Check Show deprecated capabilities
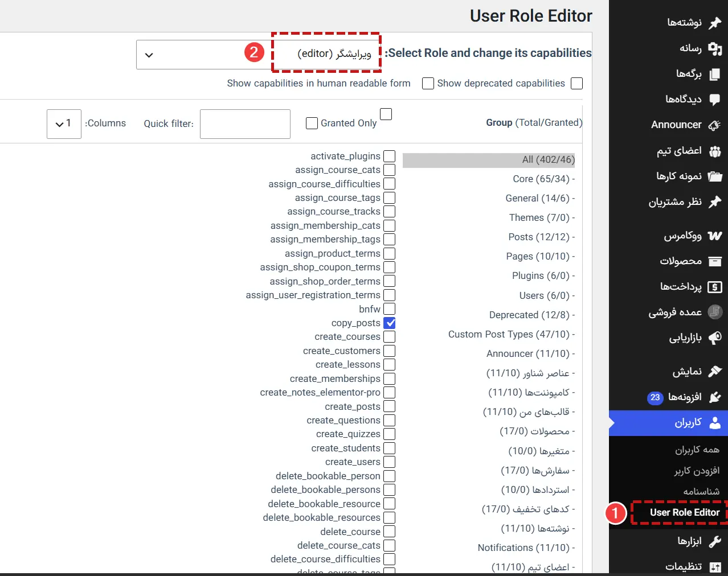This screenshot has height=576, width=728. (576, 83)
